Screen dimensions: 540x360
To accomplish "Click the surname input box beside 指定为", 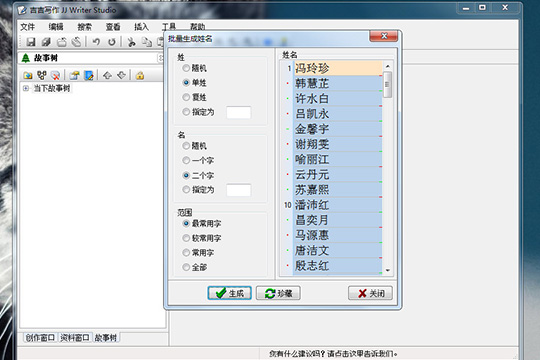I will [239, 112].
